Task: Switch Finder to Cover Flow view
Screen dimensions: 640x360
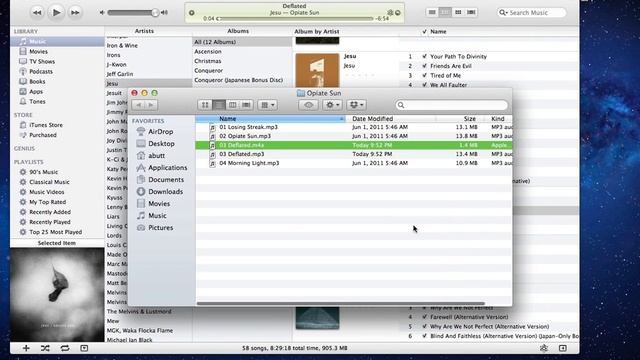Action: [246, 105]
